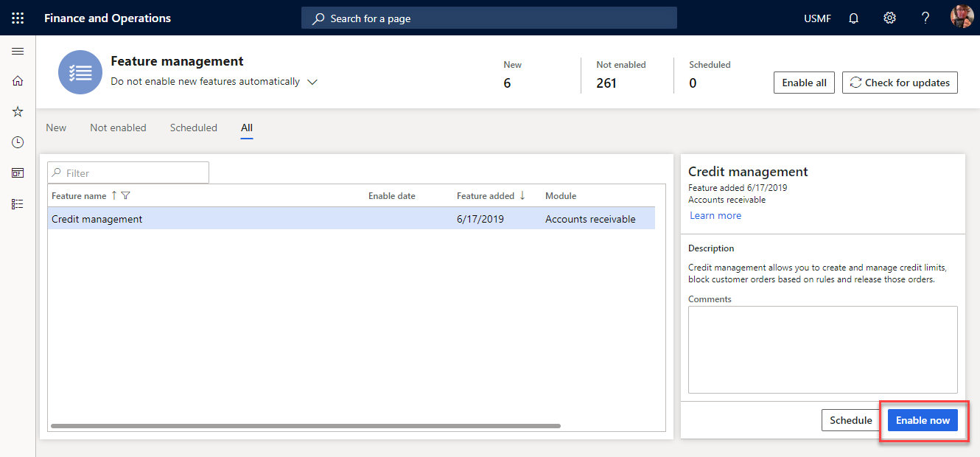
Task: Open the Learn more link
Action: click(x=715, y=215)
